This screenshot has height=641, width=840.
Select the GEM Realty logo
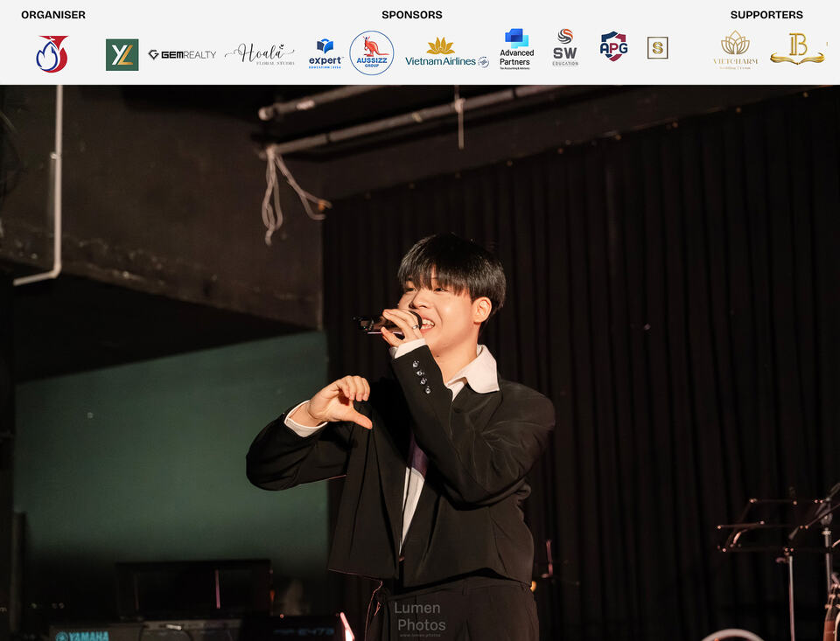[x=182, y=54]
